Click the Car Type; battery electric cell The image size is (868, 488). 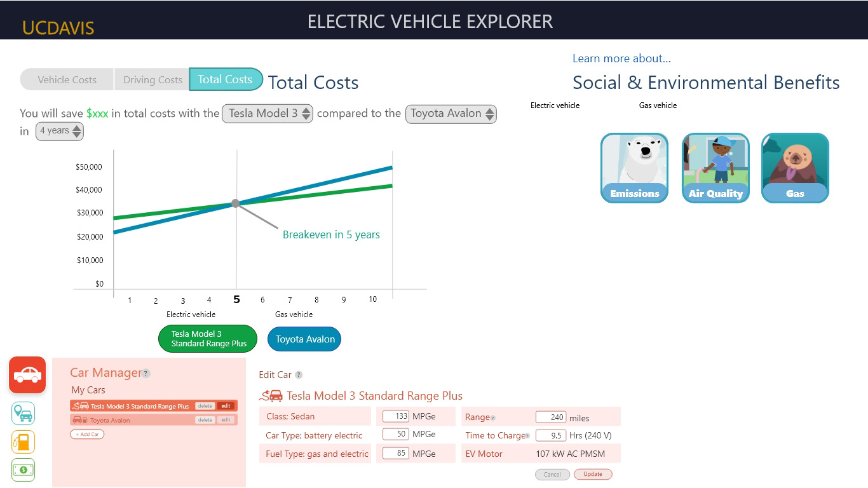click(315, 435)
